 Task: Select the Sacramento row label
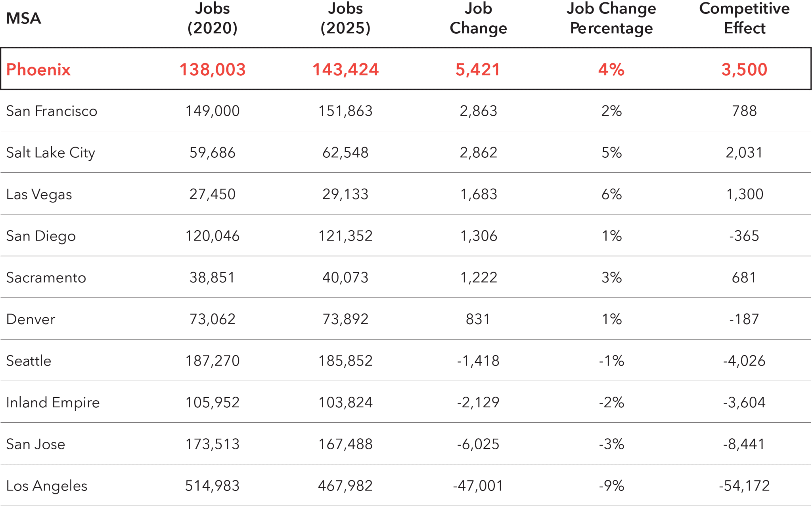click(46, 277)
